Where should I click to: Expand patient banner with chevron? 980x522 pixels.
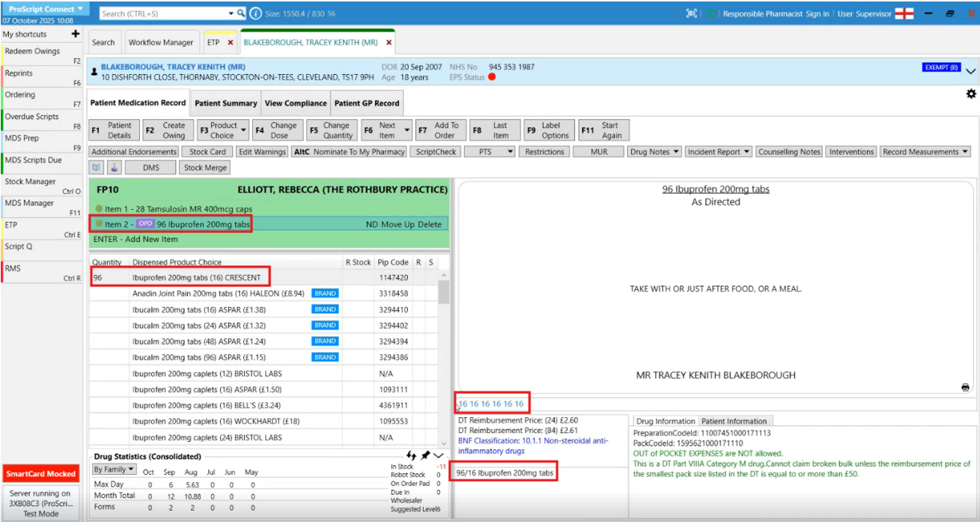971,71
